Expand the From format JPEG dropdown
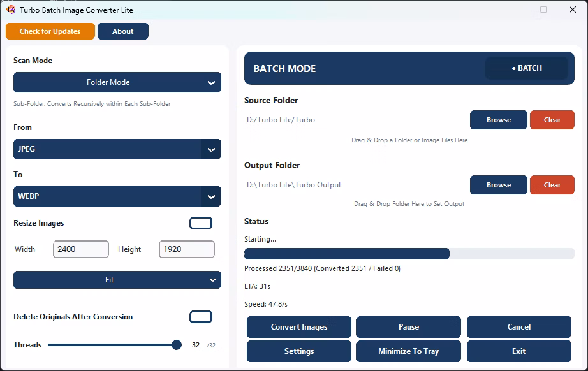Image resolution: width=588 pixels, height=371 pixels. 117,149
